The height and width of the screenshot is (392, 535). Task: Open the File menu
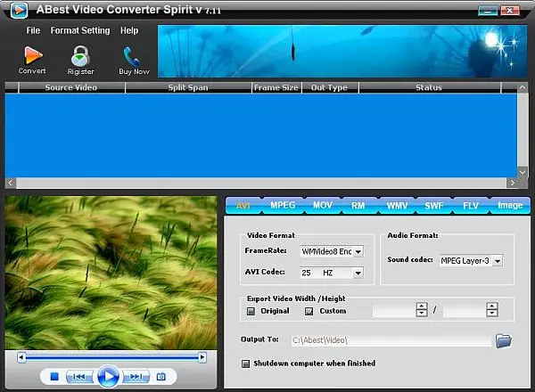point(33,30)
